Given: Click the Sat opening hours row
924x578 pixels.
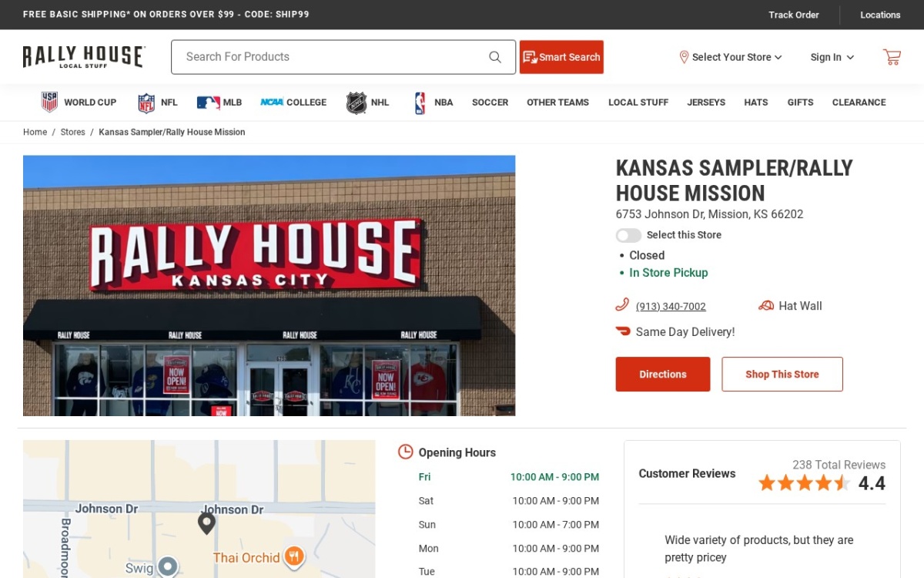Looking at the screenshot, I should [x=508, y=501].
